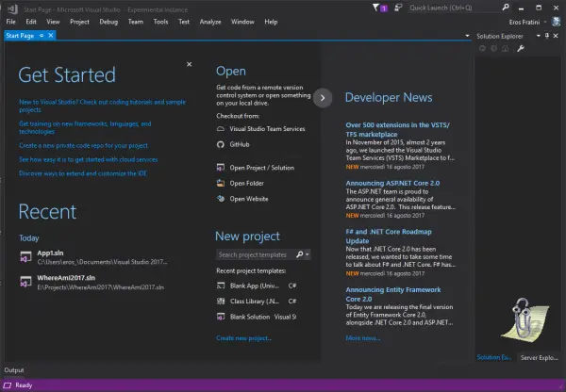Click the GitHub octocat icon
The image size is (566, 392).
tap(221, 144)
